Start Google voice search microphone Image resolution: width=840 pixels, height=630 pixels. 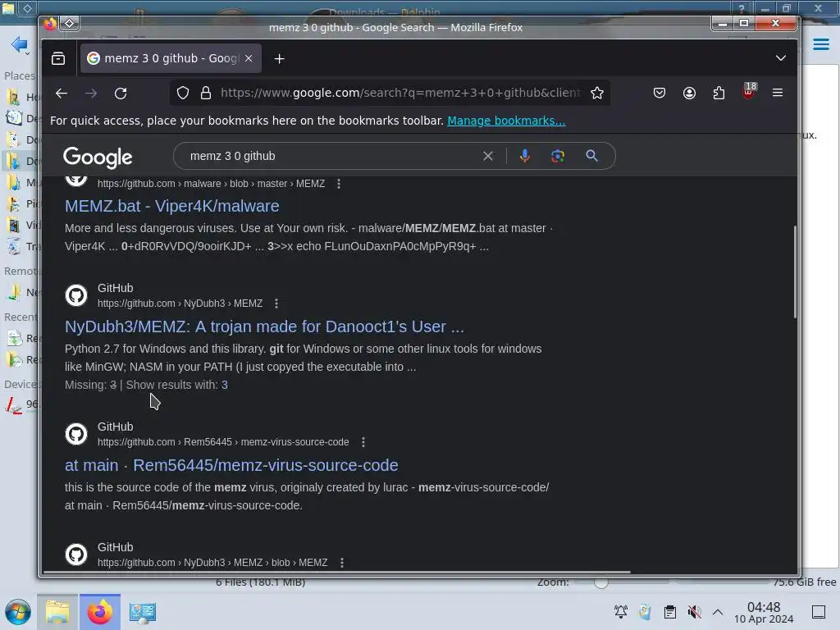point(525,156)
